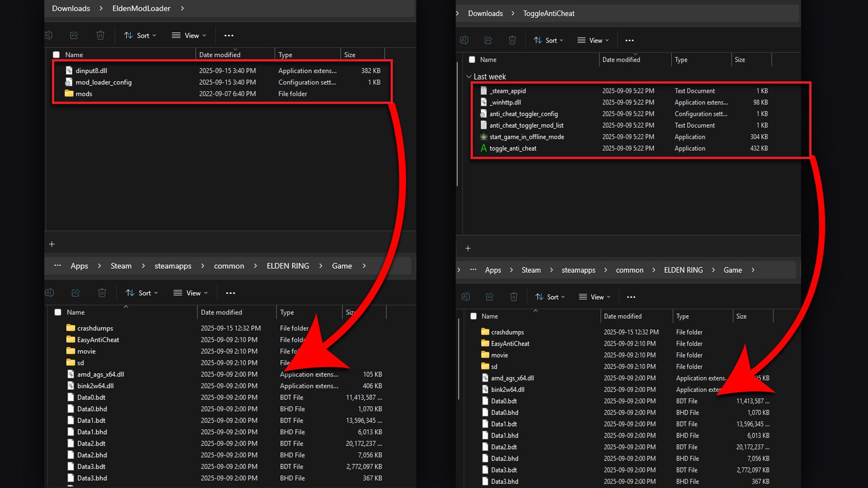Click the Rename icon in EldenModLoader toolbar
This screenshot has height=488, width=868.
49,35
